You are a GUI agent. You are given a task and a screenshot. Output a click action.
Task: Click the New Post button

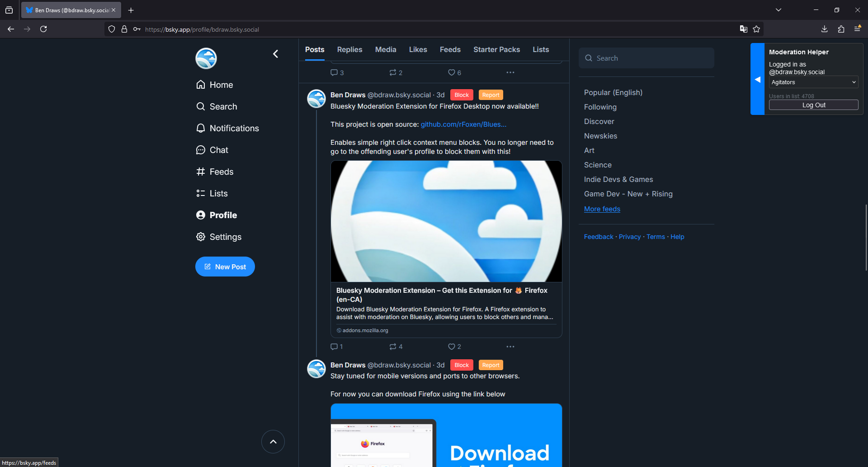(225, 267)
